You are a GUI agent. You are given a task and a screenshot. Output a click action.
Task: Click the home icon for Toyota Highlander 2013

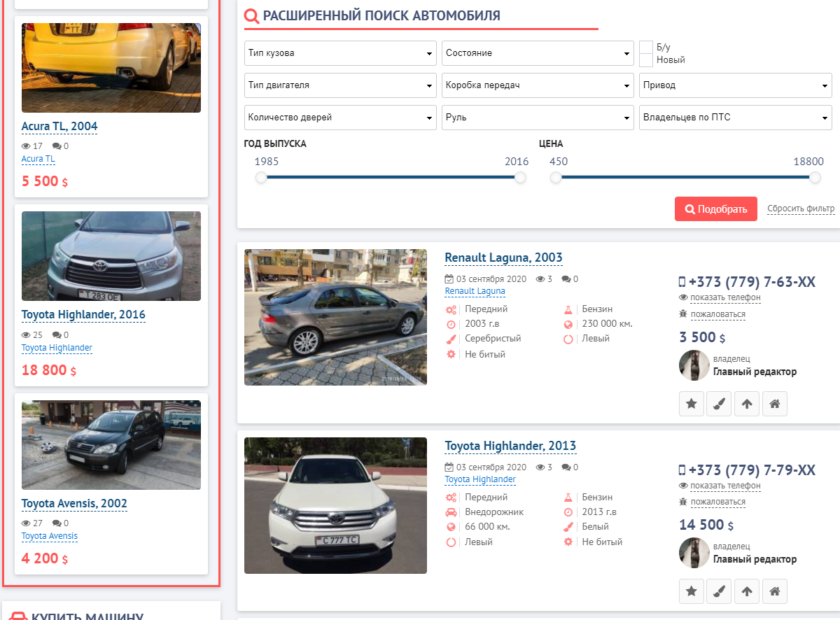775,591
